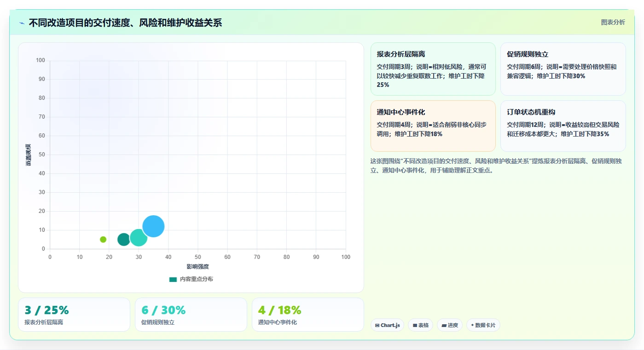
Task: Select the 报表分析层隔离 info card
Action: 433,69
